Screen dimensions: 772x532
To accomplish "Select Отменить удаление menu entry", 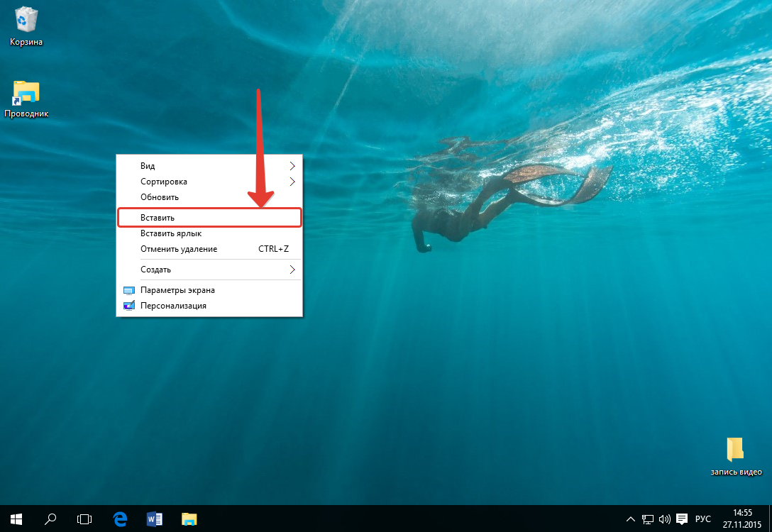I will [209, 249].
